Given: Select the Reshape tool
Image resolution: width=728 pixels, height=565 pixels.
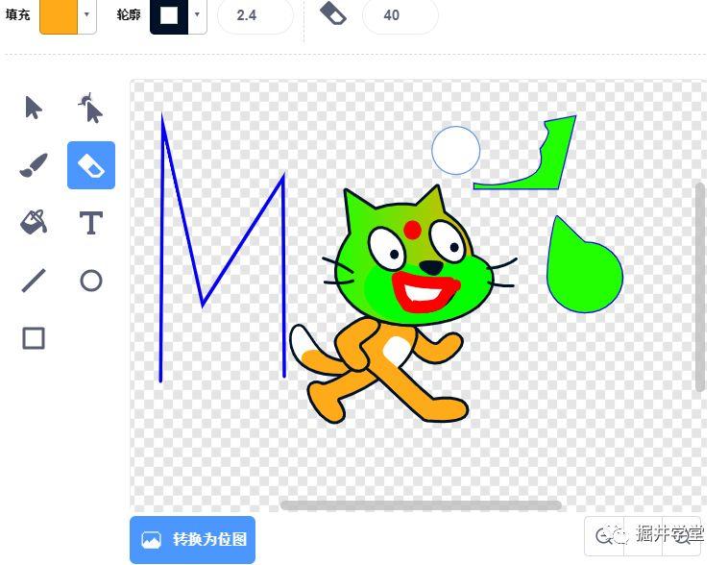Looking at the screenshot, I should [90, 108].
